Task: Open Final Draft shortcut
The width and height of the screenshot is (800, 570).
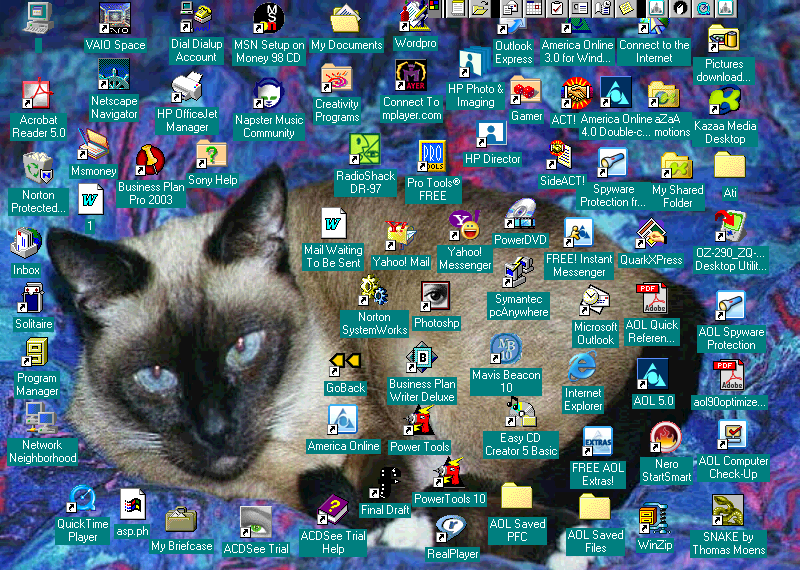Action: coord(385,483)
